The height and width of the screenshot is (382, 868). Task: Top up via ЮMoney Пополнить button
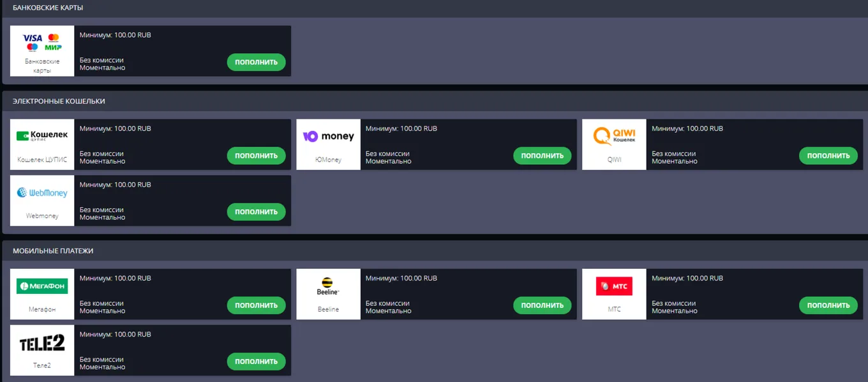(542, 155)
